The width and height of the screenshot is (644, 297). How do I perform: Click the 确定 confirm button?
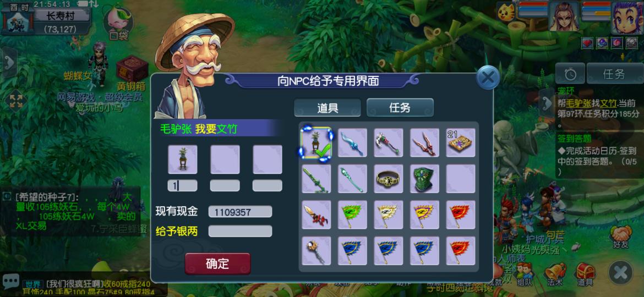(217, 263)
